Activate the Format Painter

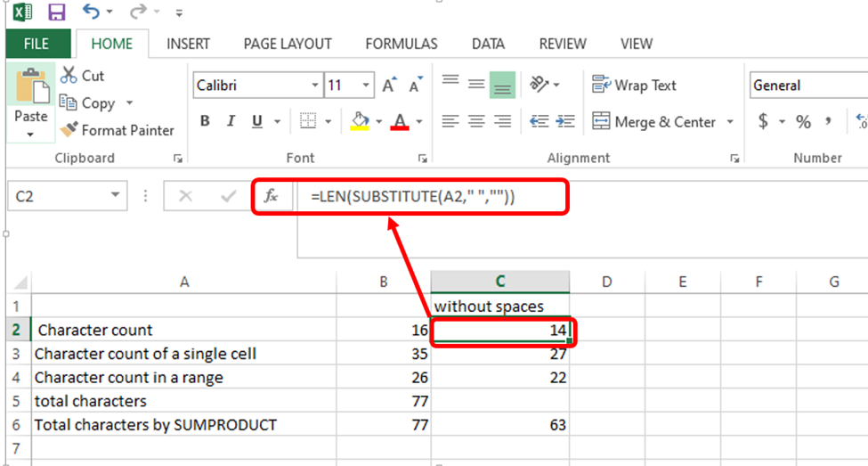tap(118, 130)
